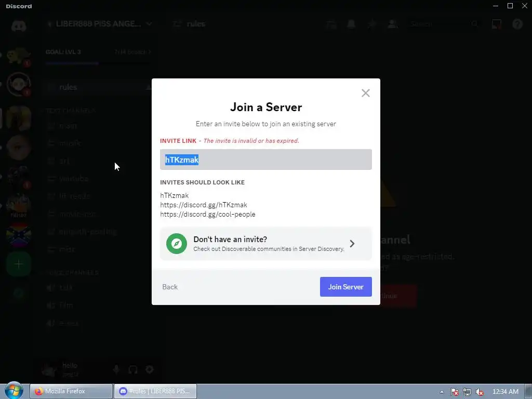Screen dimensions: 532x399
Task: Show hidden tray icons arrow
Action: (442, 392)
